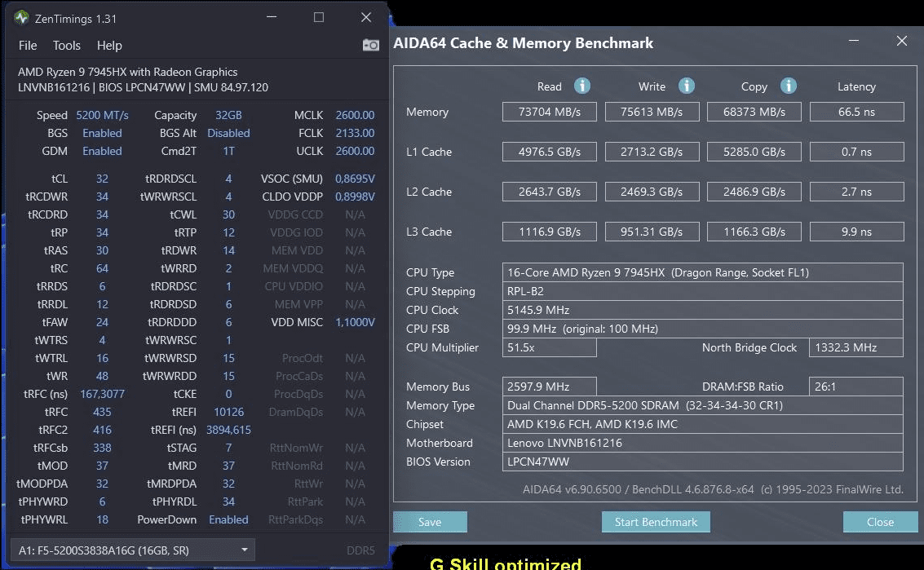Viewport: 924px width, 570px height.
Task: Click the ZenTimings app logo icon
Action: tap(21, 17)
